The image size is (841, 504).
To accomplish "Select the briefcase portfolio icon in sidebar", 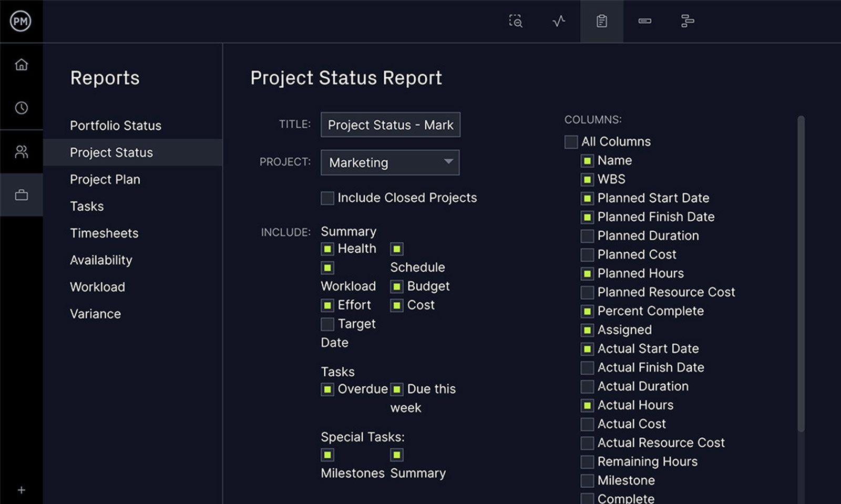I will (x=21, y=194).
